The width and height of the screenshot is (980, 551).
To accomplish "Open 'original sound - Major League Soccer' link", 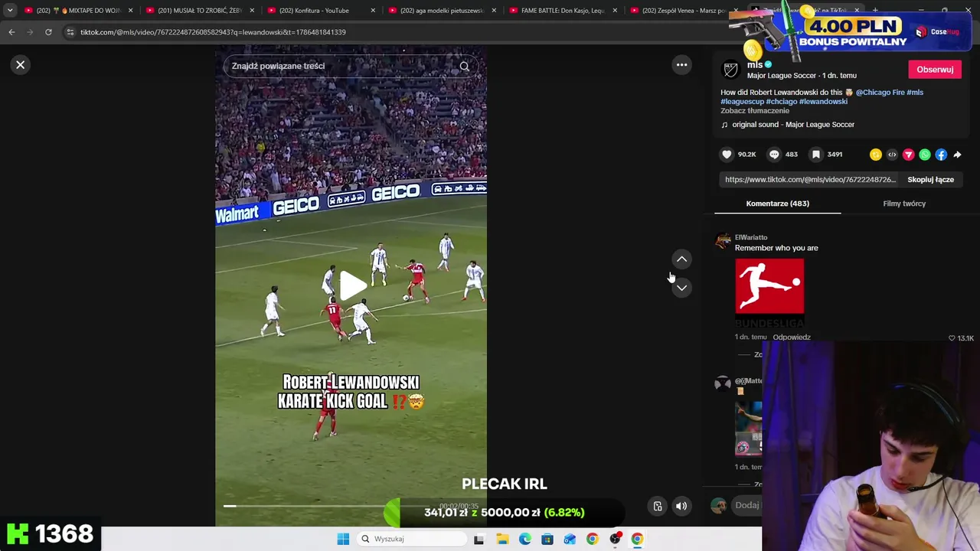I will click(793, 125).
